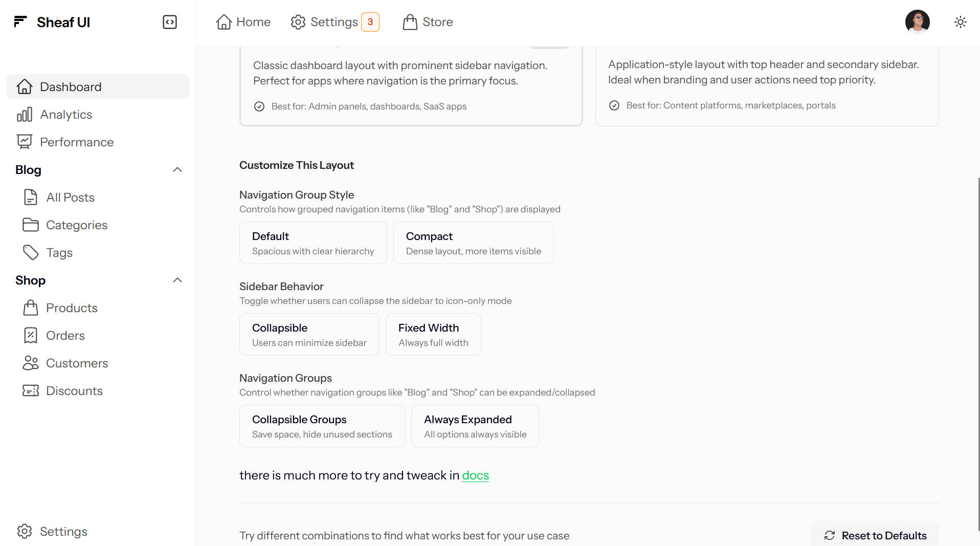Click the Performance presentation chart icon

click(24, 142)
